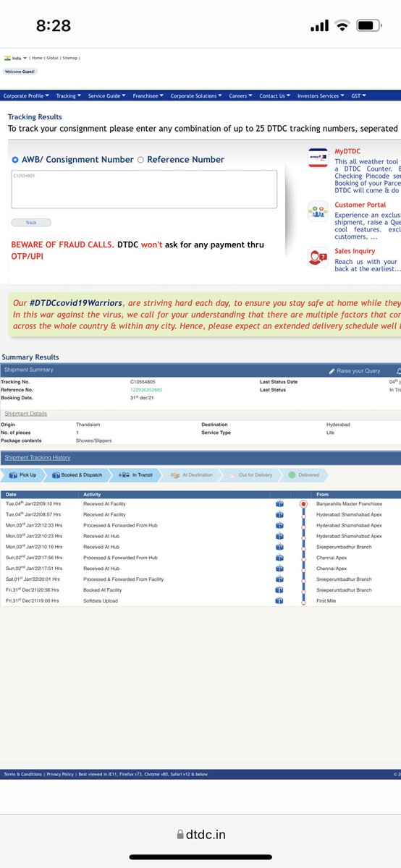Click the At Destination stage icon
This screenshot has height=868, width=401.
(174, 475)
